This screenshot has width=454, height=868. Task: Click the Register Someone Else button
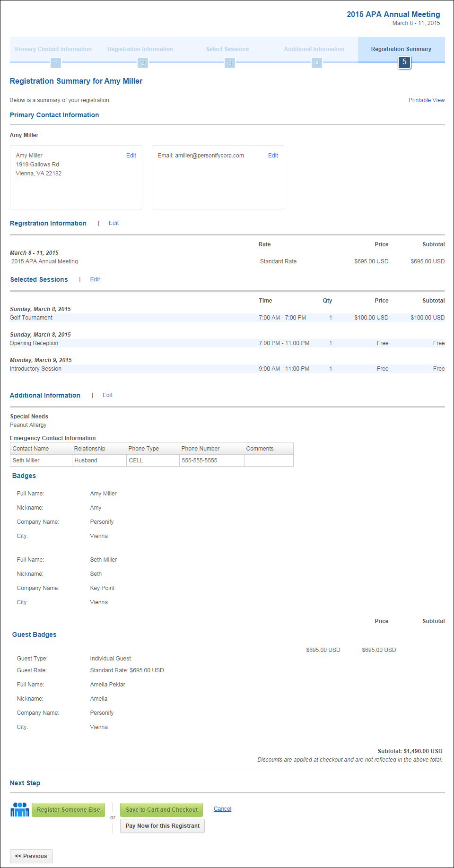[x=68, y=810]
